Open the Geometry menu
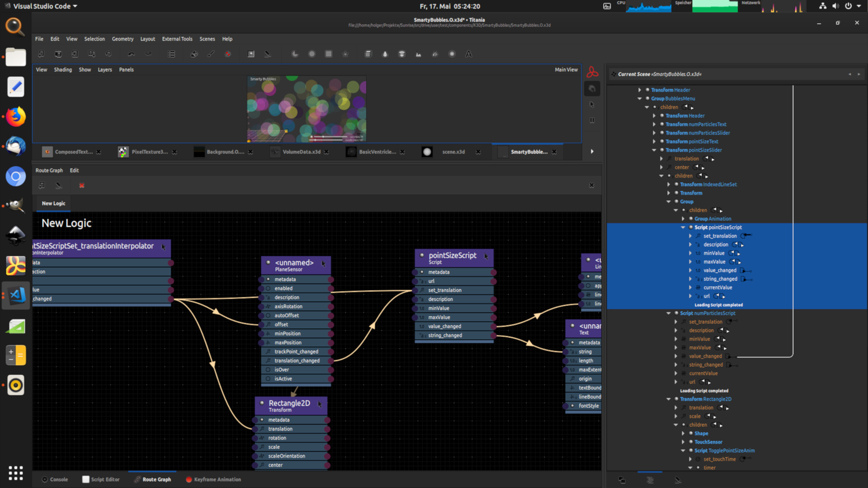 click(122, 39)
